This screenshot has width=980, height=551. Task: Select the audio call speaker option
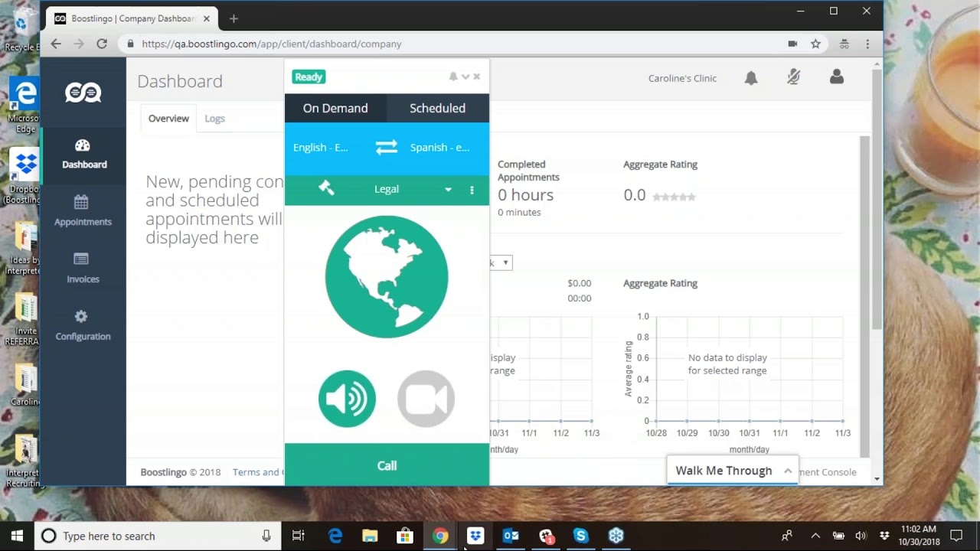[347, 399]
